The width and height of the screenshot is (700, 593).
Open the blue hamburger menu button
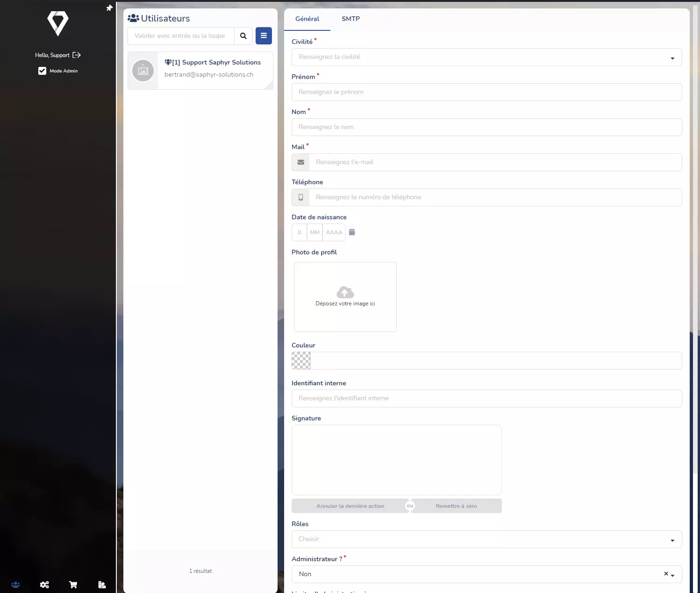264,36
